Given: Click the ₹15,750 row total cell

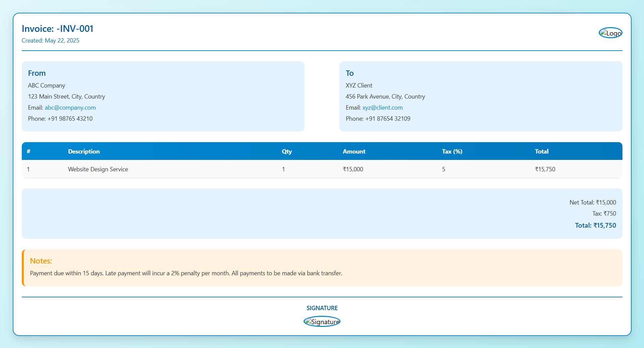Looking at the screenshot, I should (545, 169).
